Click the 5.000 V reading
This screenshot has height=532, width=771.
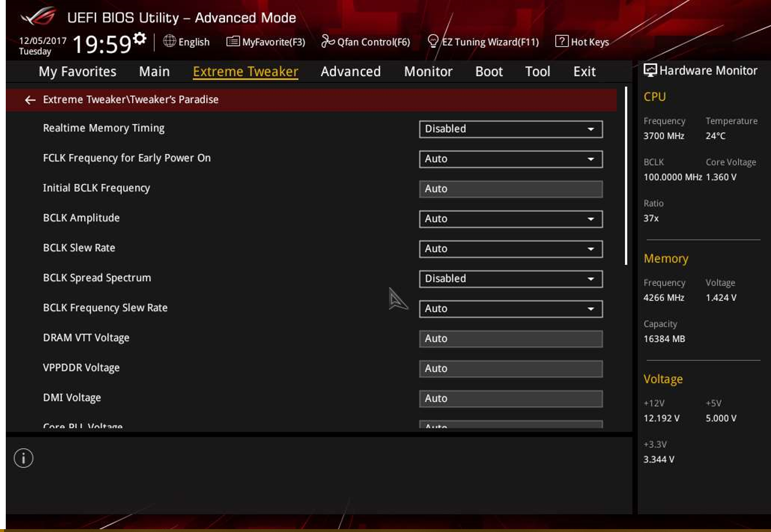[721, 418]
